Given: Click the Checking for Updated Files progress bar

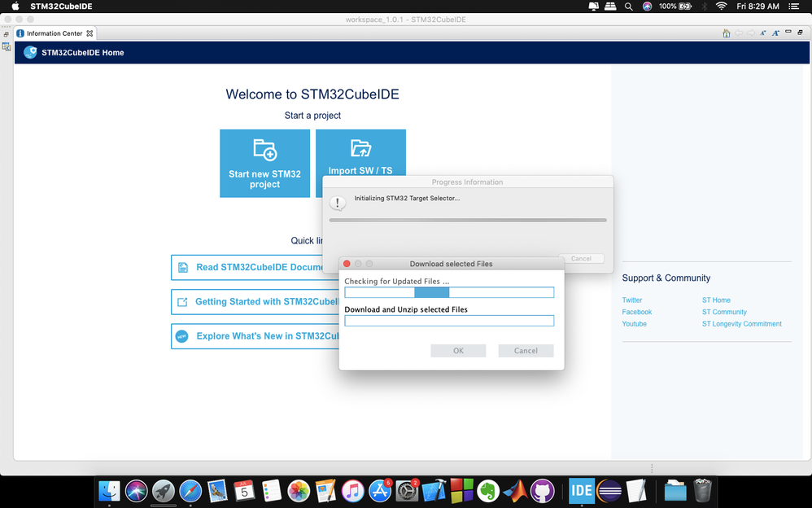Looking at the screenshot, I should [x=449, y=292].
